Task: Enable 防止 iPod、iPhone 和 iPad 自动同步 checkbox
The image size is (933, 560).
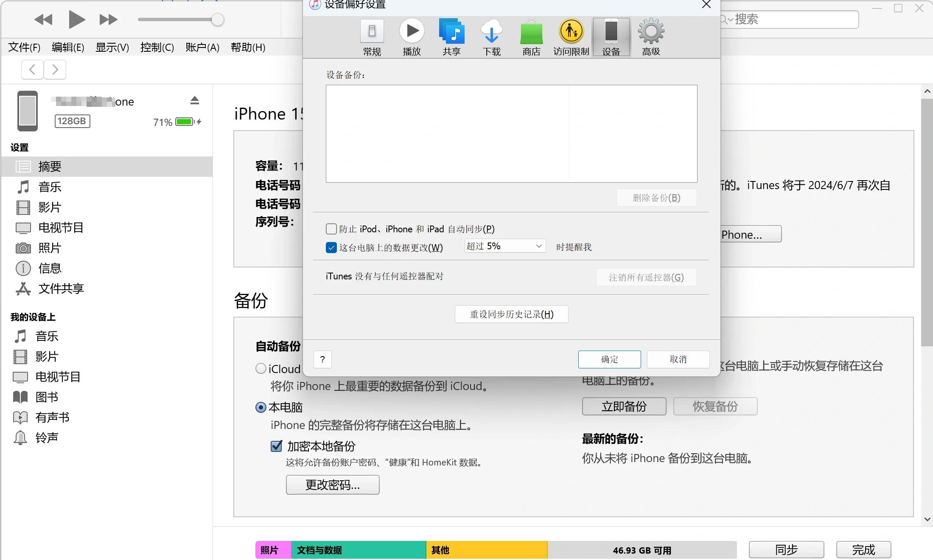Action: pyautogui.click(x=331, y=229)
